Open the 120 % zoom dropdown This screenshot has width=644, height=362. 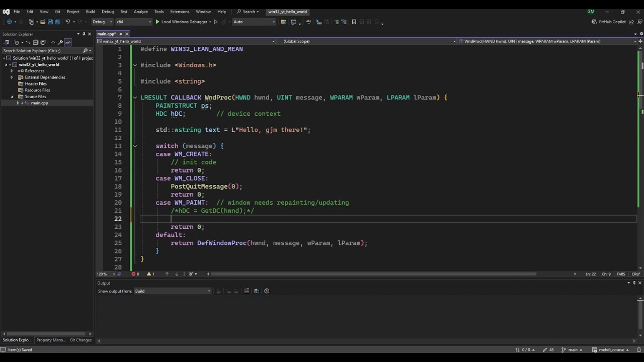click(x=106, y=274)
